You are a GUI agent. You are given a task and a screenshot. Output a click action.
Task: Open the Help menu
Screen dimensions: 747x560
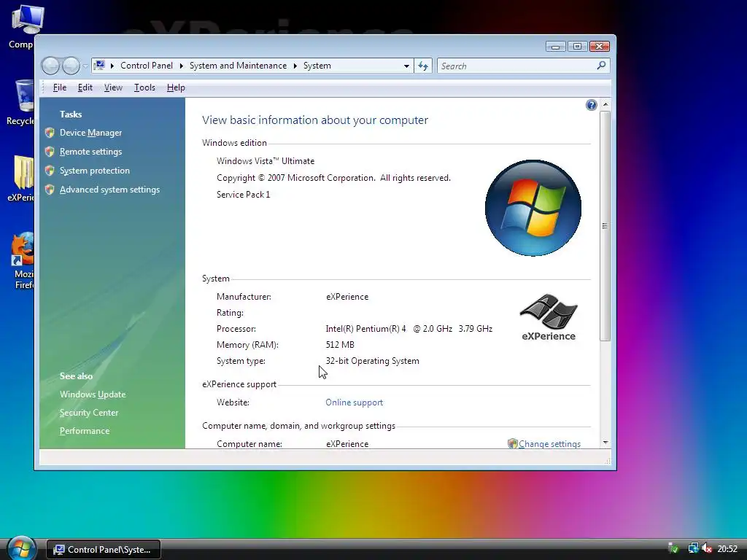click(176, 87)
